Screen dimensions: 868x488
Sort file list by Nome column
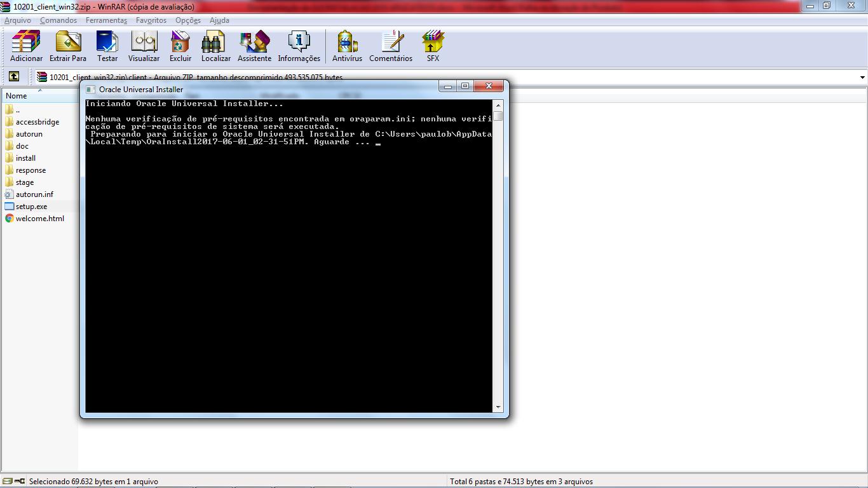coord(17,96)
